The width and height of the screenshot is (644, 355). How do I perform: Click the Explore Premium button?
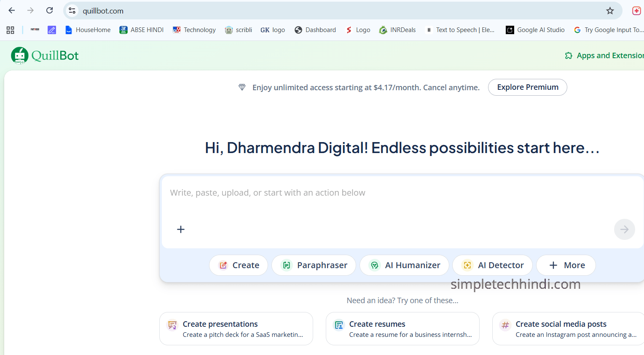click(527, 87)
